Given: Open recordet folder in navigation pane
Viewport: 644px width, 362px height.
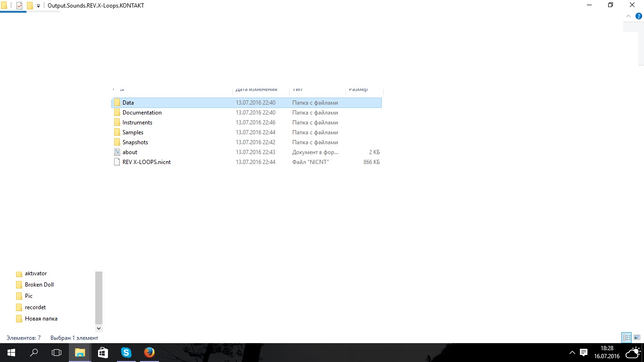Looking at the screenshot, I should (35, 307).
